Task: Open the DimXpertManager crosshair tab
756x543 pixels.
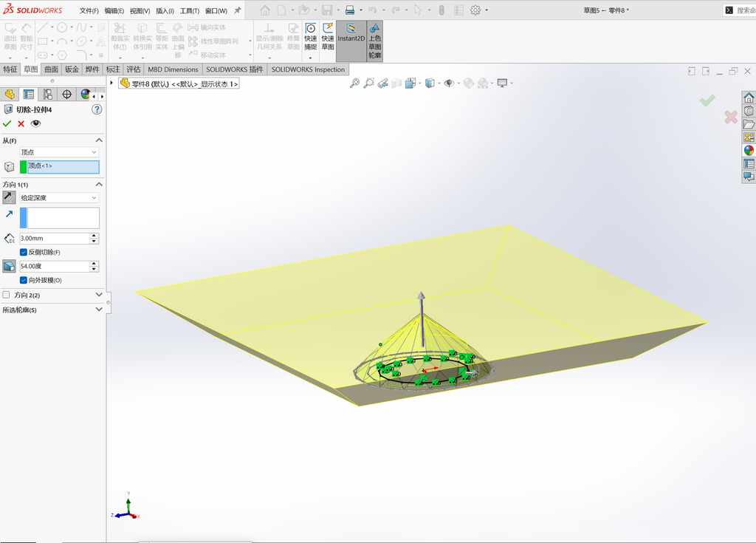Action: point(67,94)
